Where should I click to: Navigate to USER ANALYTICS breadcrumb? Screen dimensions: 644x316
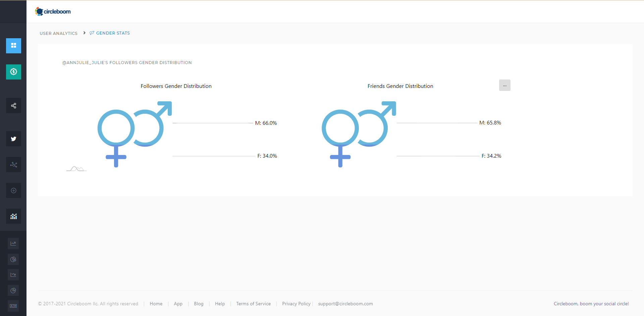tap(58, 33)
